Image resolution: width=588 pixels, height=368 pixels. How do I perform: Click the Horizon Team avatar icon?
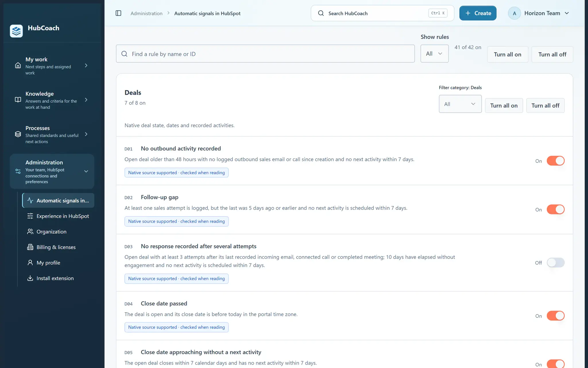(x=514, y=13)
